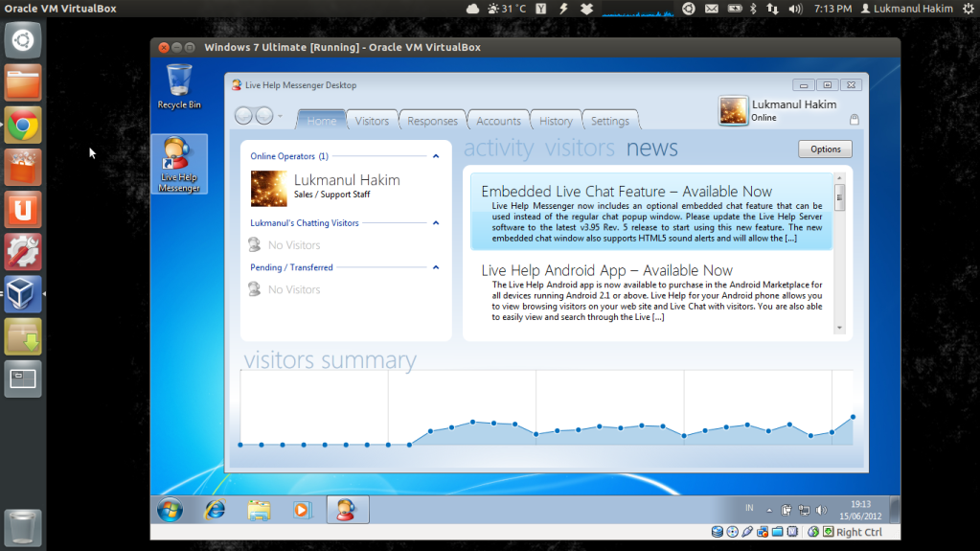Click the lock icon below the user profile
This screenshot has width=980, height=551.
855,120
